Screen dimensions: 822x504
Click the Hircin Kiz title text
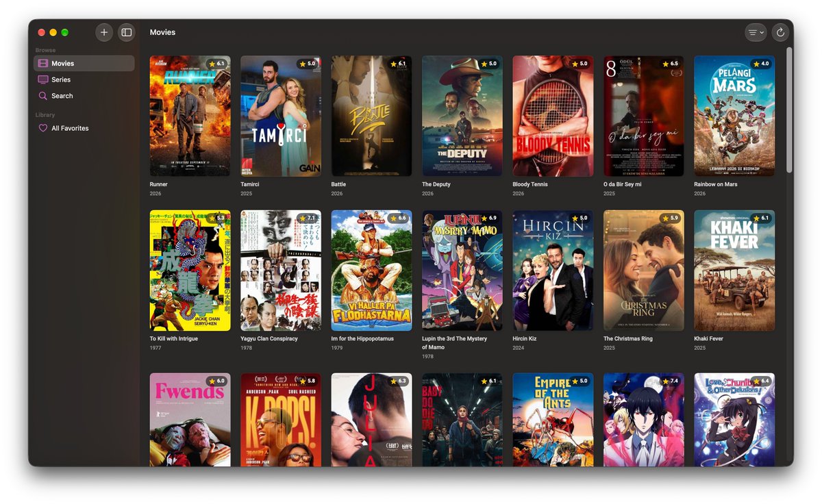525,339
